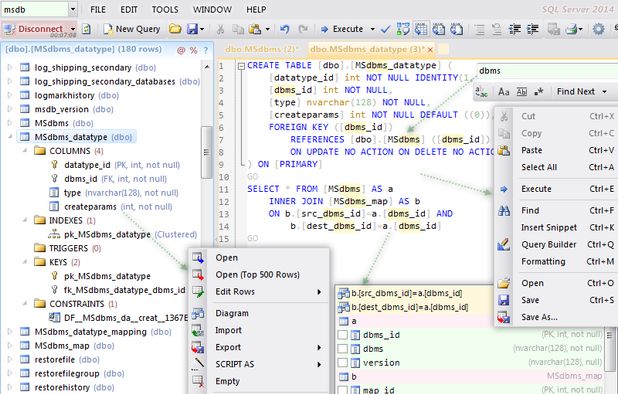This screenshot has height=394, width=618.
Task: Open the paste dropdown arrow in toolbar
Action: (x=268, y=29)
